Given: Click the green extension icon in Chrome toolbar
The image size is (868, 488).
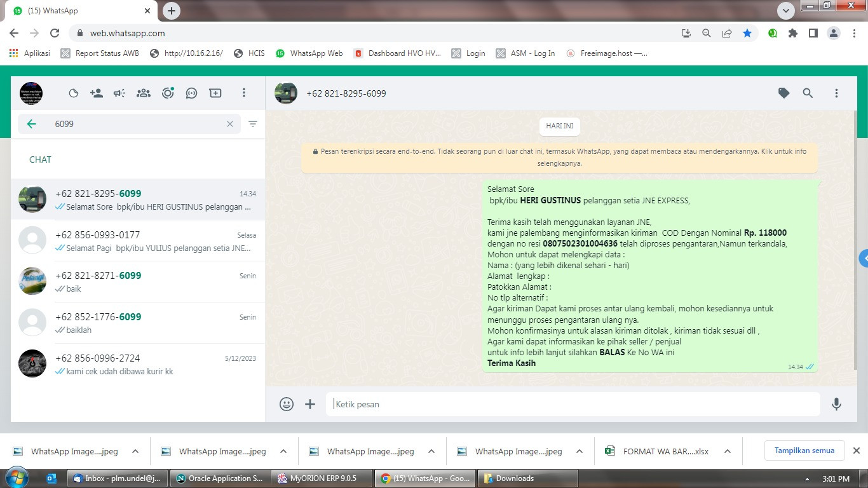Looking at the screenshot, I should (x=773, y=33).
